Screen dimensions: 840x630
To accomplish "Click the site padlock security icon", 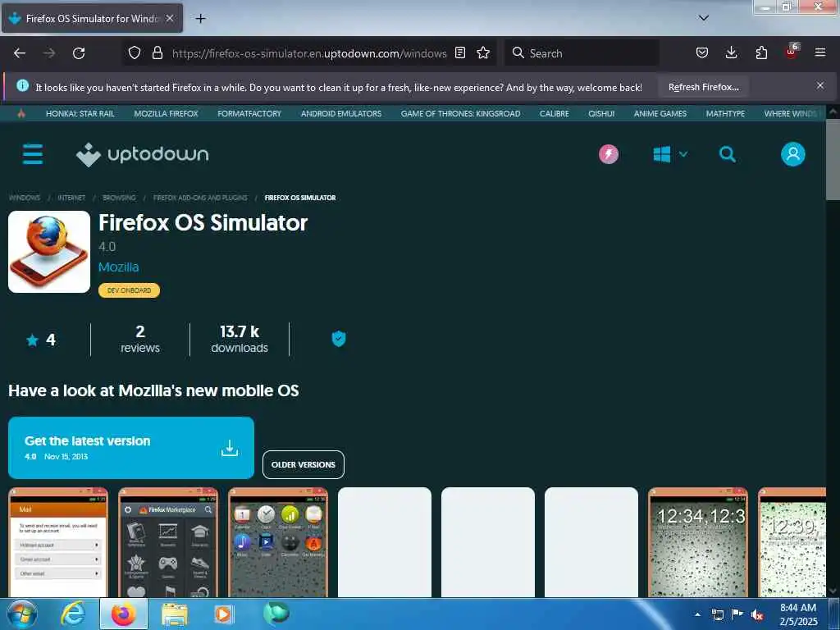I will click(x=157, y=52).
